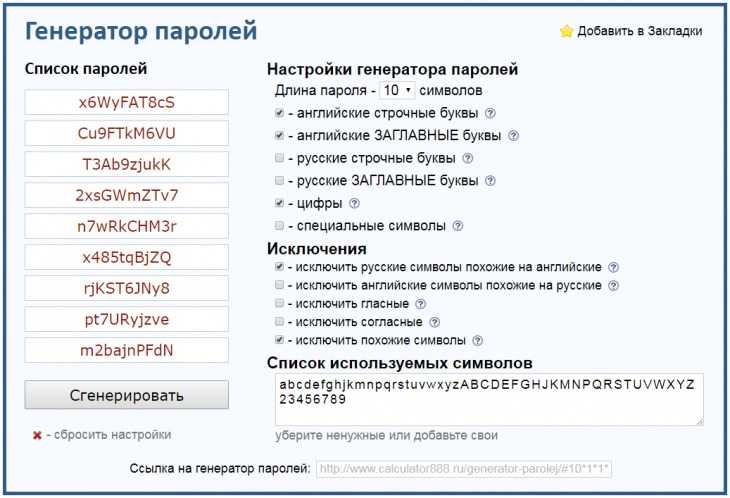This screenshot has height=498, width=730.
Task: Open help icon for исключить гласные
Action: [420, 304]
